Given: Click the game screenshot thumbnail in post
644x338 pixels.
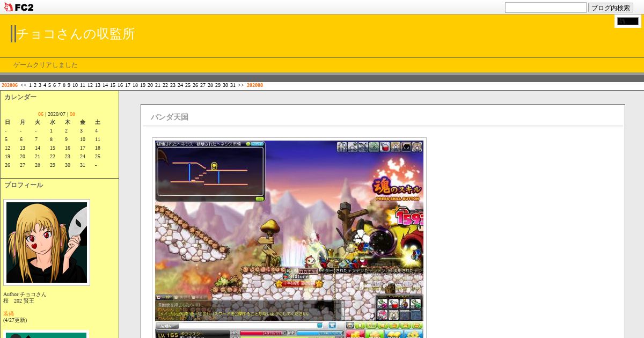Looking at the screenshot, I should [289, 239].
